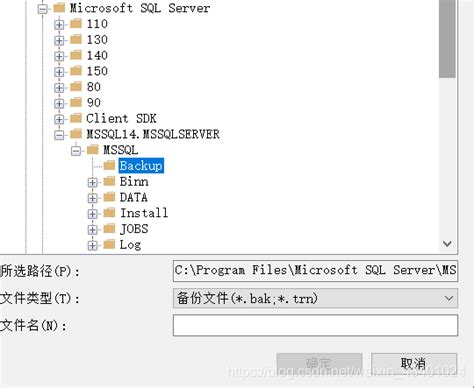Click the Install folder icon
This screenshot has width=474, height=388.
pyautogui.click(x=109, y=213)
